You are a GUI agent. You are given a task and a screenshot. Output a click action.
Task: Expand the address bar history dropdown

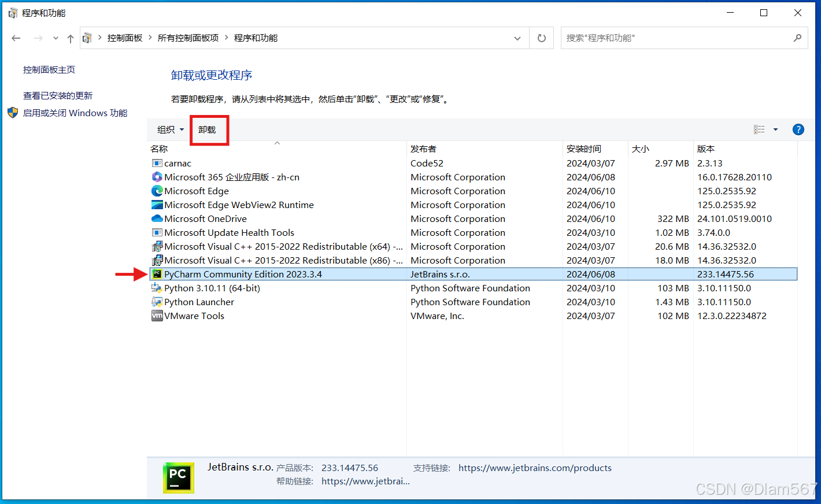point(517,38)
